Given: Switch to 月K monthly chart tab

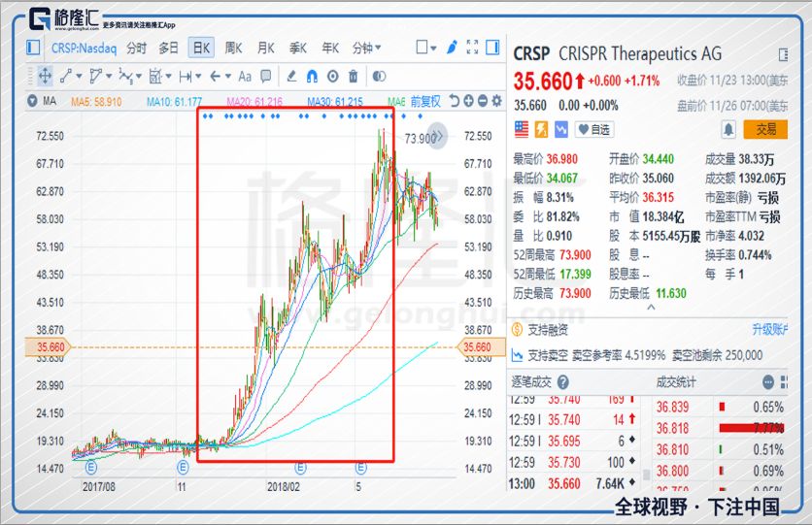Looking at the screenshot, I should click(x=266, y=49).
